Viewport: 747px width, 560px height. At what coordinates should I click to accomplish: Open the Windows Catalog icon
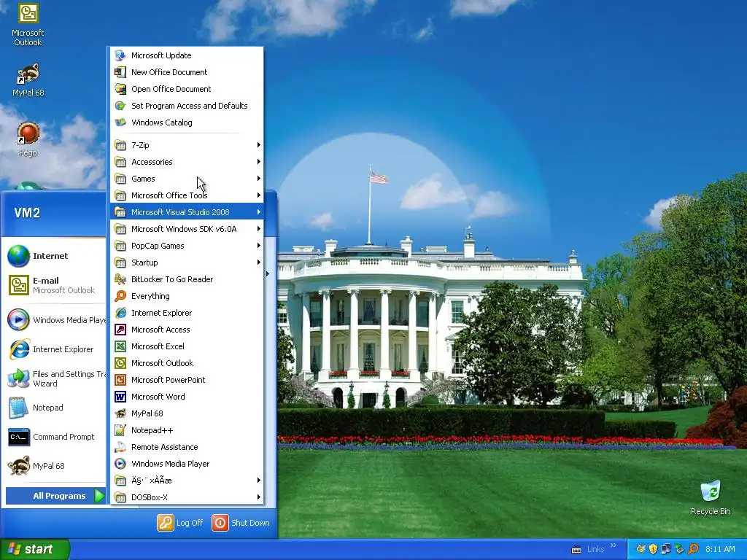(x=120, y=122)
